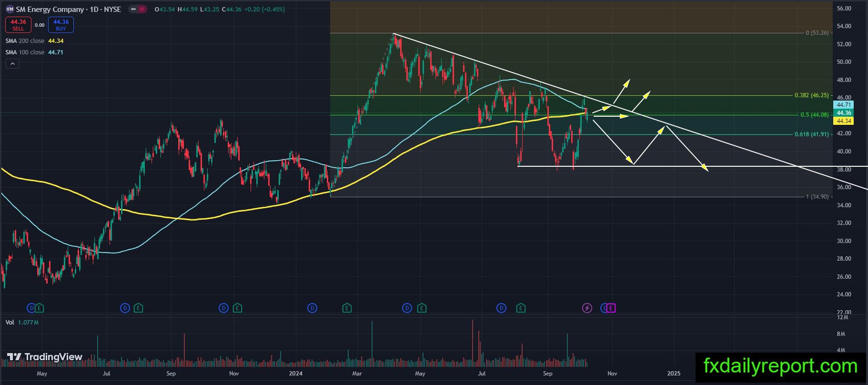Click the purple upcoming earnings E marker
Screen dimensions: 868x385
point(611,308)
